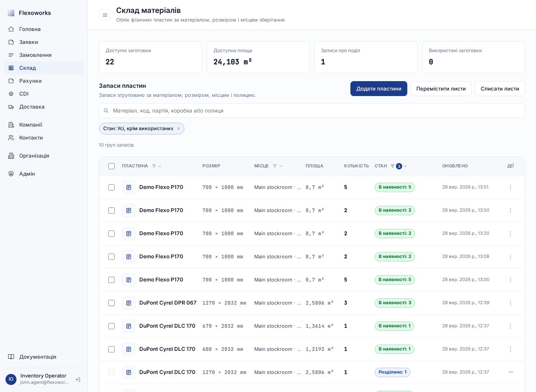Click the Додати пластини button

click(x=379, y=89)
